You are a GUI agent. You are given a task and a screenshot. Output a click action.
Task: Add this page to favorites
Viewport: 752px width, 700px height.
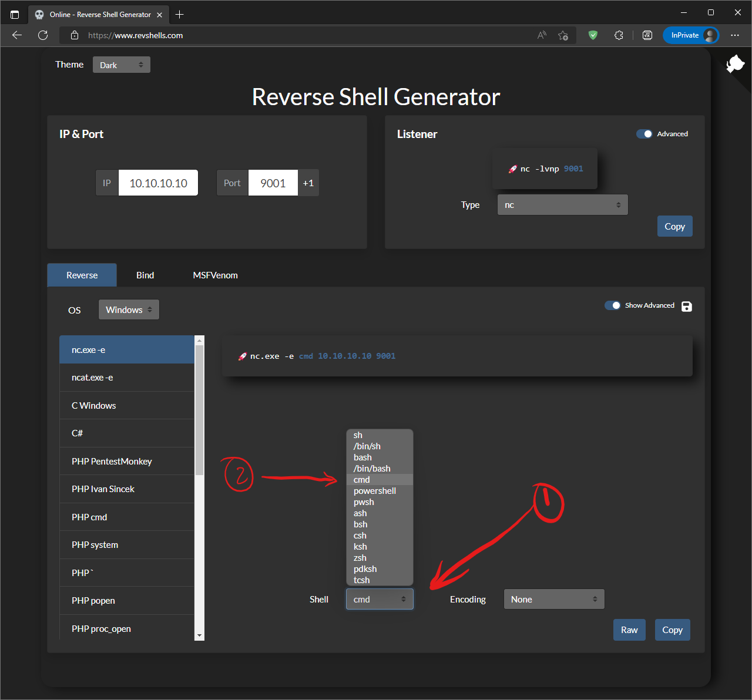point(563,35)
